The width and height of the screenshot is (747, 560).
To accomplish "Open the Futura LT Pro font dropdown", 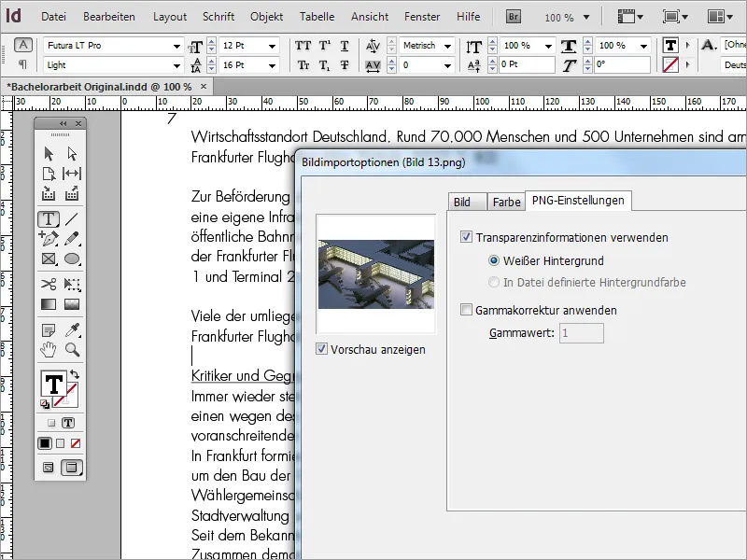I will click(176, 46).
